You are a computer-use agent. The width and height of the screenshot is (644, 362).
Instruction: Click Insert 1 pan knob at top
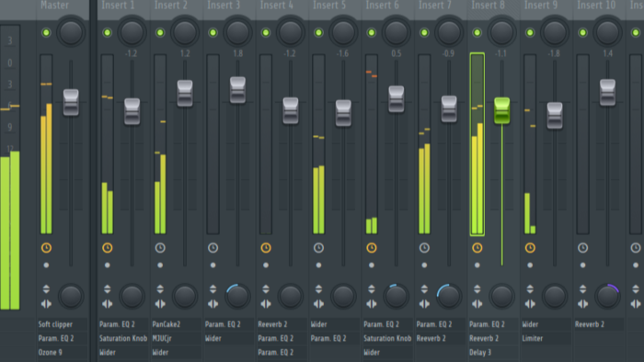pos(132,32)
